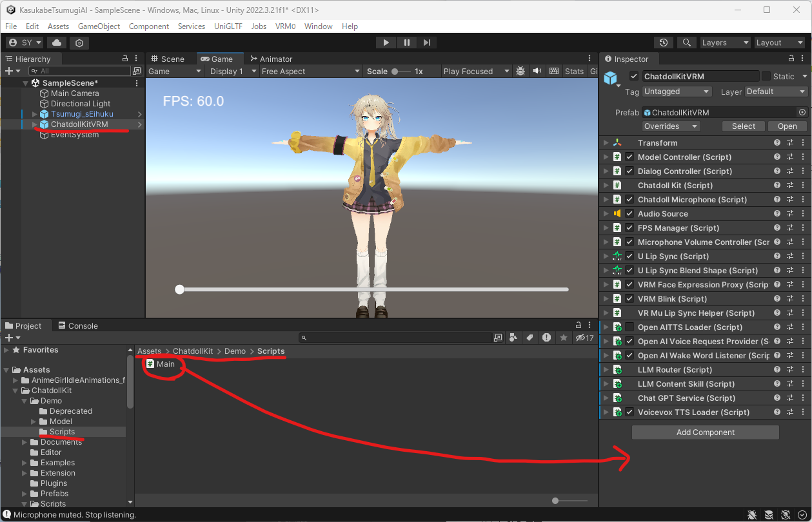The height and width of the screenshot is (522, 812).
Task: Toggle the Static checkbox
Action: coord(766,76)
